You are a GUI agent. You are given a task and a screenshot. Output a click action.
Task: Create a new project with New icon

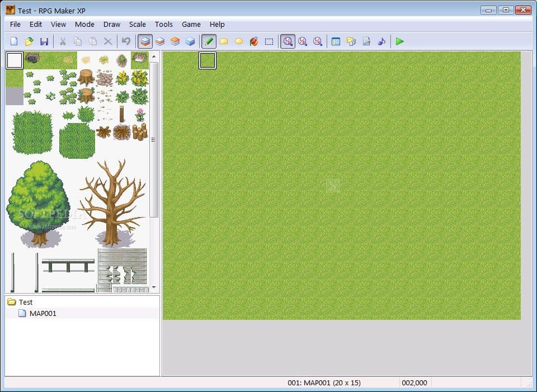coord(14,41)
